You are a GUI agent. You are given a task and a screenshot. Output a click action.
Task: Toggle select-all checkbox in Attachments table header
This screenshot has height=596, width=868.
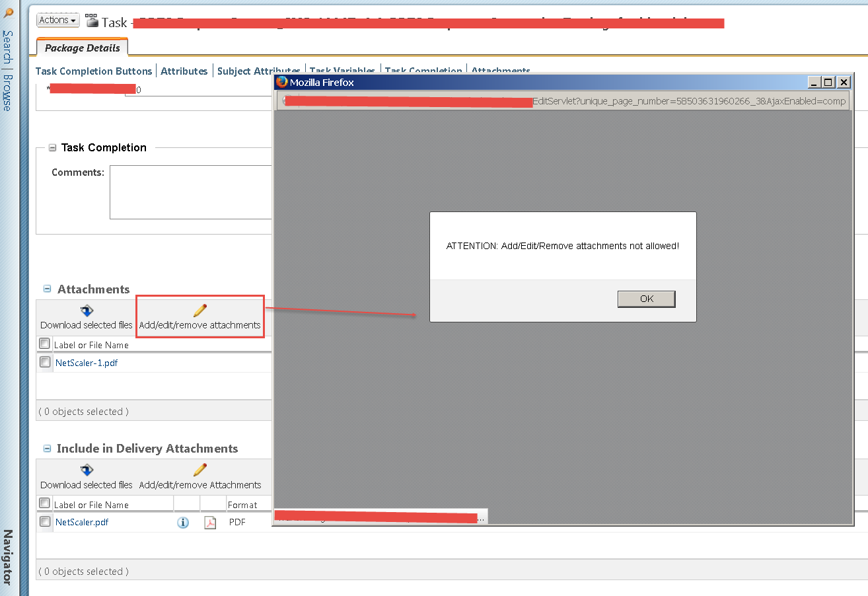pos(44,344)
